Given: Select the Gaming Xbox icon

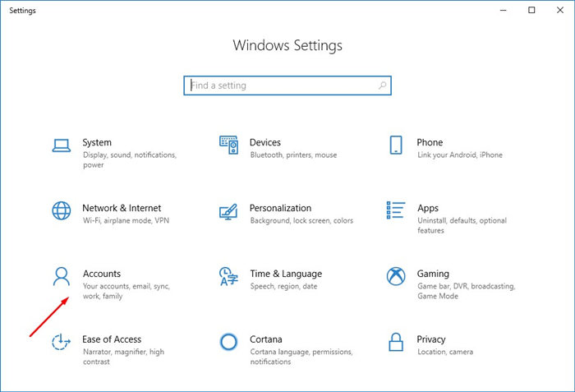Looking at the screenshot, I should (x=396, y=276).
